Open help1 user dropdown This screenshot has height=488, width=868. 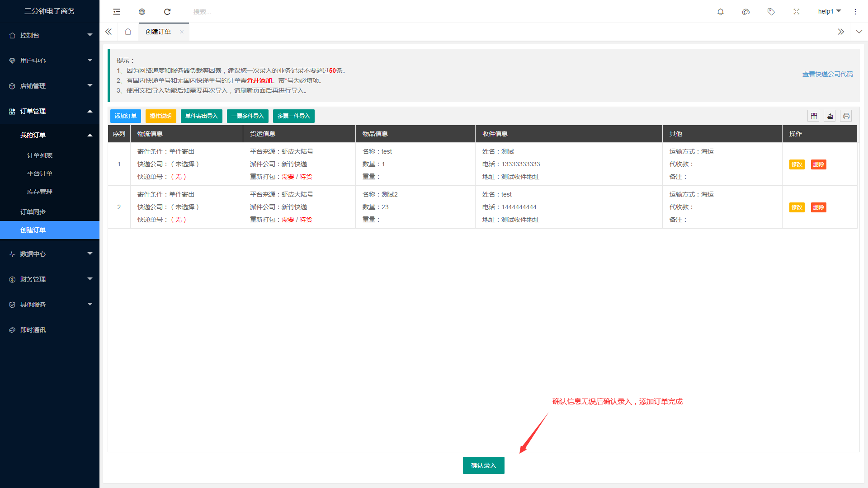click(x=829, y=12)
